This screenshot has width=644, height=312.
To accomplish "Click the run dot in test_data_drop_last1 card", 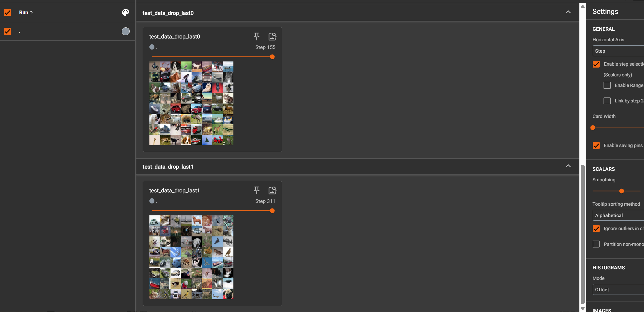I will 152,201.
